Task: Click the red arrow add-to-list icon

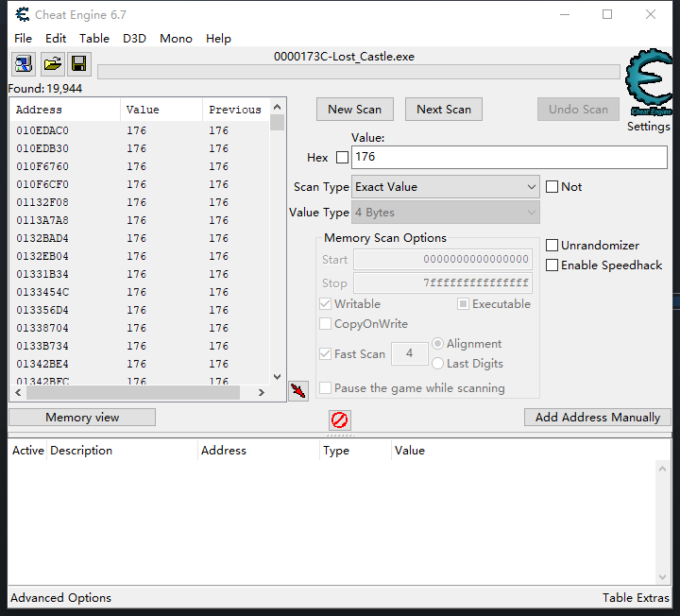Action: pos(298,391)
